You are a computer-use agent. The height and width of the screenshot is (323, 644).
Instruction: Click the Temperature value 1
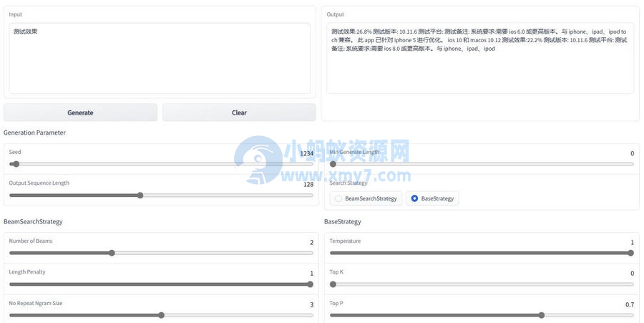pyautogui.click(x=632, y=243)
